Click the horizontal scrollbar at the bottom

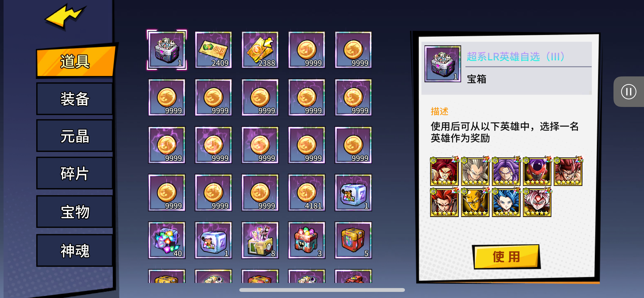[322, 290]
